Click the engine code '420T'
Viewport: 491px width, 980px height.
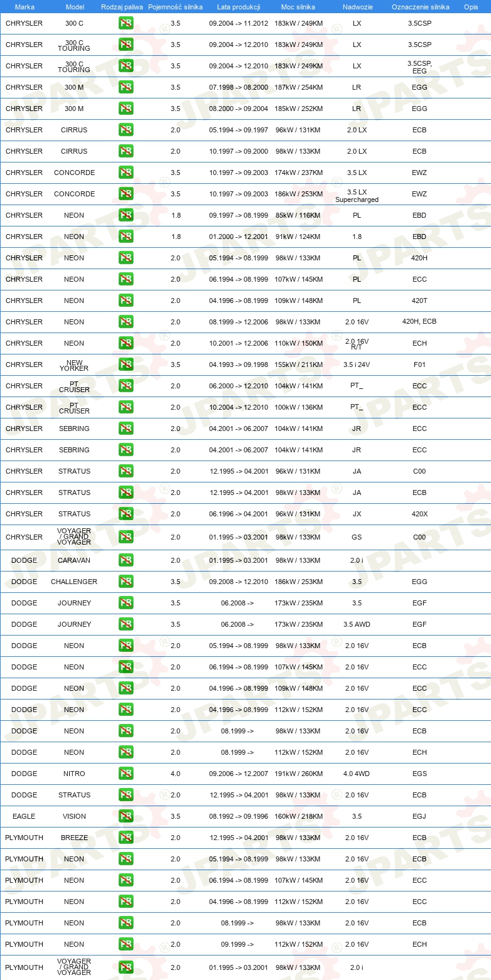(419, 301)
